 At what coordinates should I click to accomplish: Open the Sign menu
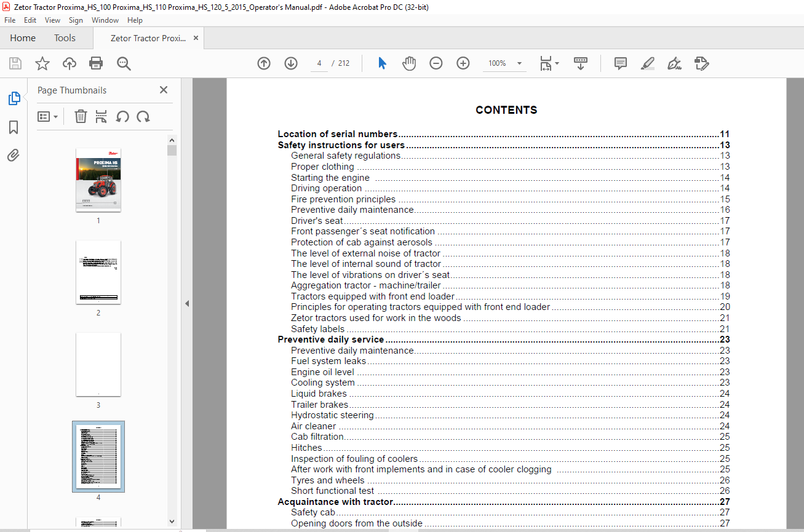coord(76,20)
